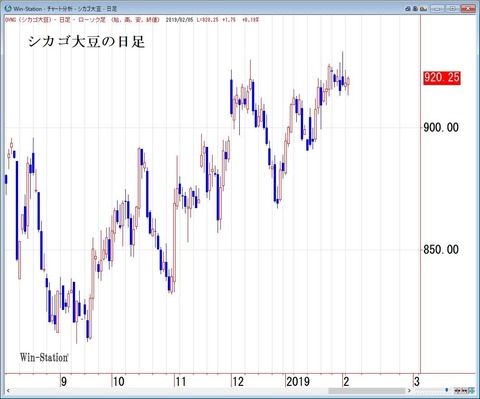Click the scroll-left arrow of horizontal scrollbar
This screenshot has height=399, width=480.
(x=8, y=390)
